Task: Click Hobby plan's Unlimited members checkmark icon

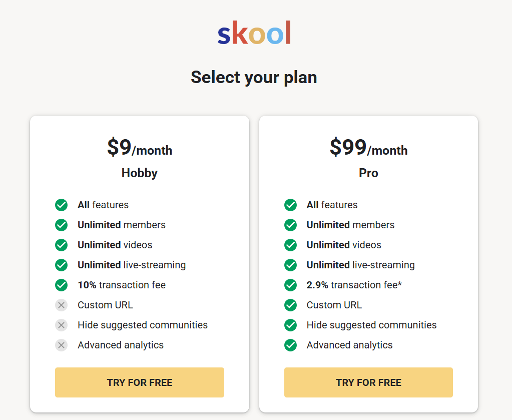Action: (x=61, y=225)
